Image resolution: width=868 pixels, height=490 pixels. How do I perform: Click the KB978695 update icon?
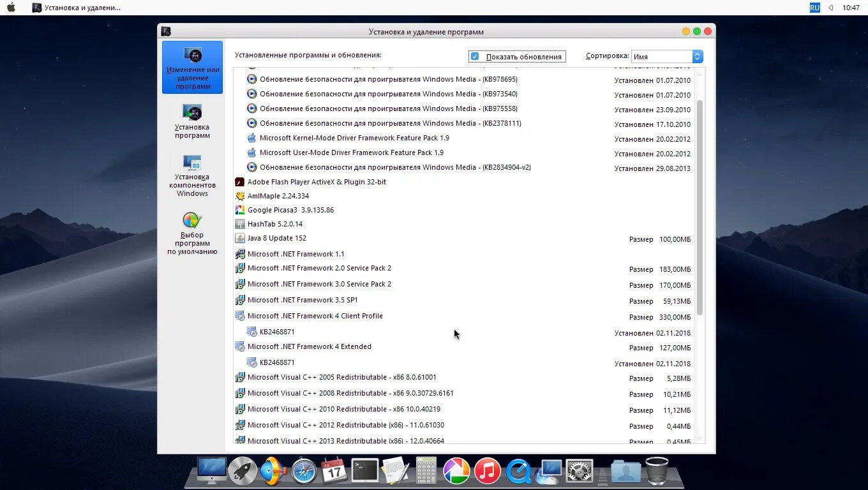tap(251, 79)
